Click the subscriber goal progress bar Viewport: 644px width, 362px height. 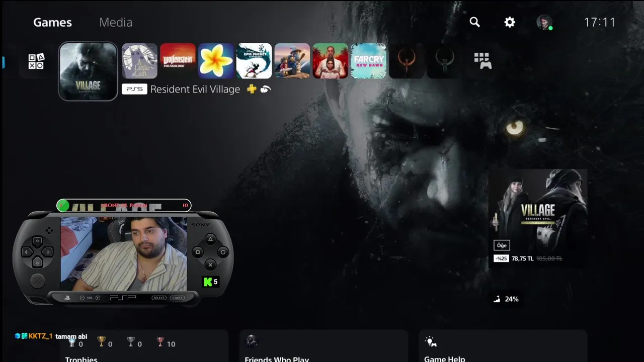[x=124, y=205]
